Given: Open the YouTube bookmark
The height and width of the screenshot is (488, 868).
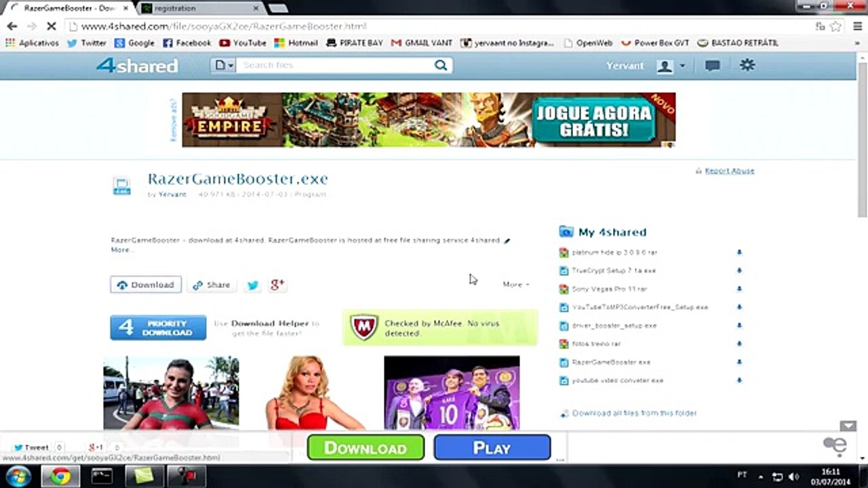Looking at the screenshot, I should coord(243,43).
